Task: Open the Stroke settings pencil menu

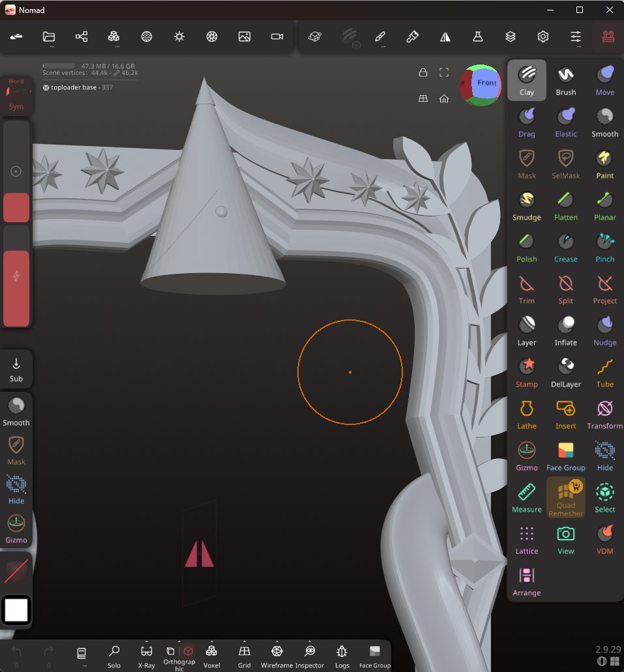Action: pyautogui.click(x=380, y=37)
